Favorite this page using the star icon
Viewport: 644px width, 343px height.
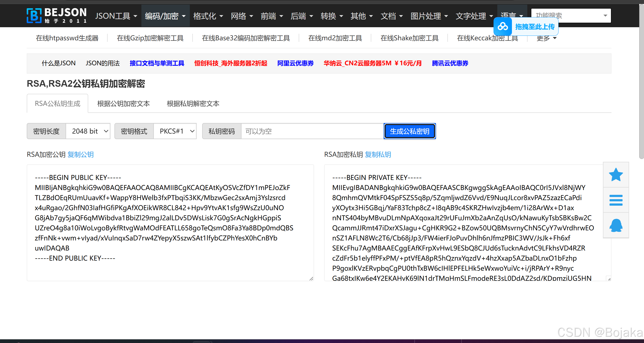(616, 174)
